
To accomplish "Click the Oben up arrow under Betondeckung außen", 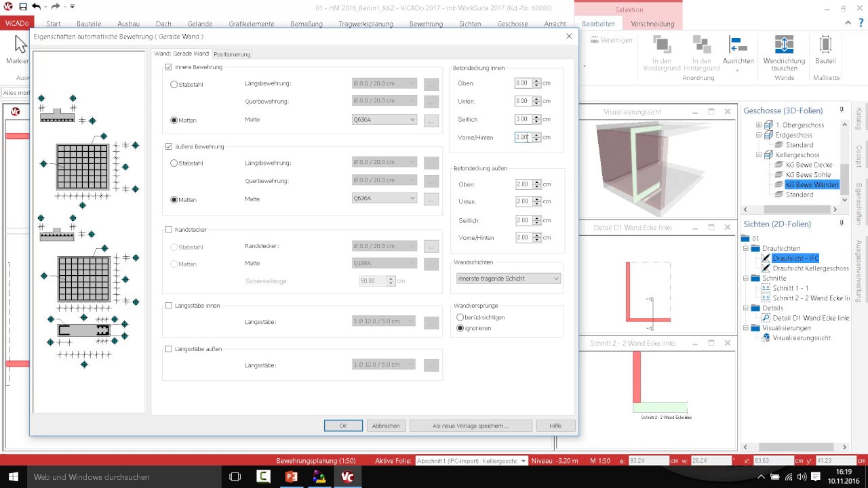I will (536, 182).
